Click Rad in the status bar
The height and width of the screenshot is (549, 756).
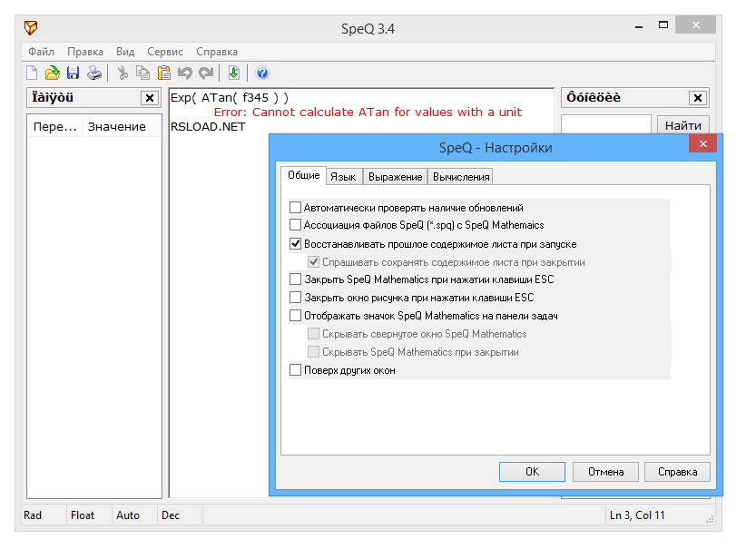[33, 515]
